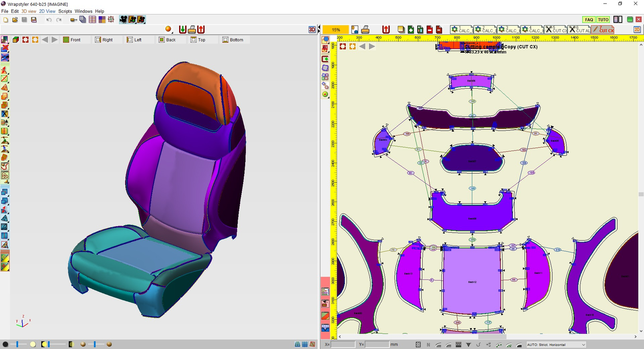Expand the orange sphere options arrow

[173, 32]
